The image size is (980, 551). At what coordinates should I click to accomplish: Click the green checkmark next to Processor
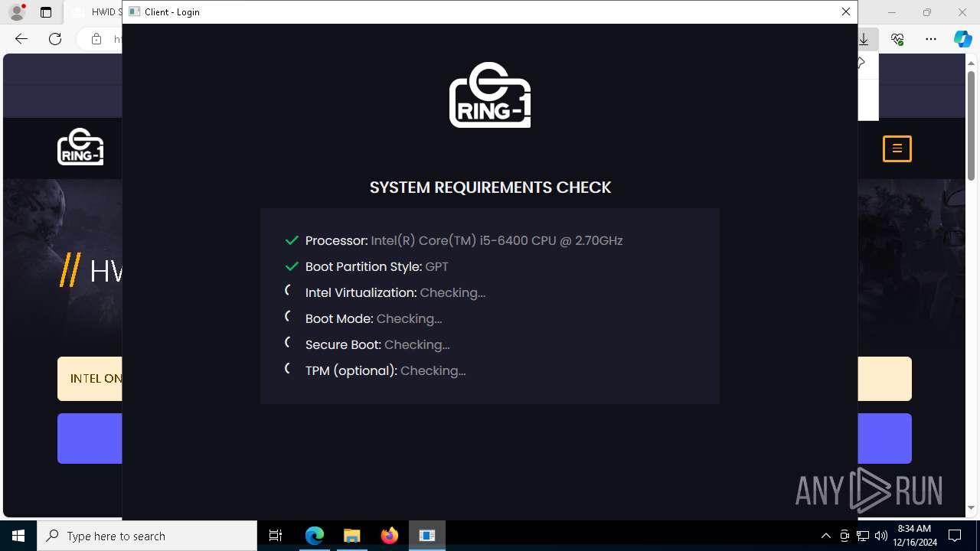click(x=292, y=240)
